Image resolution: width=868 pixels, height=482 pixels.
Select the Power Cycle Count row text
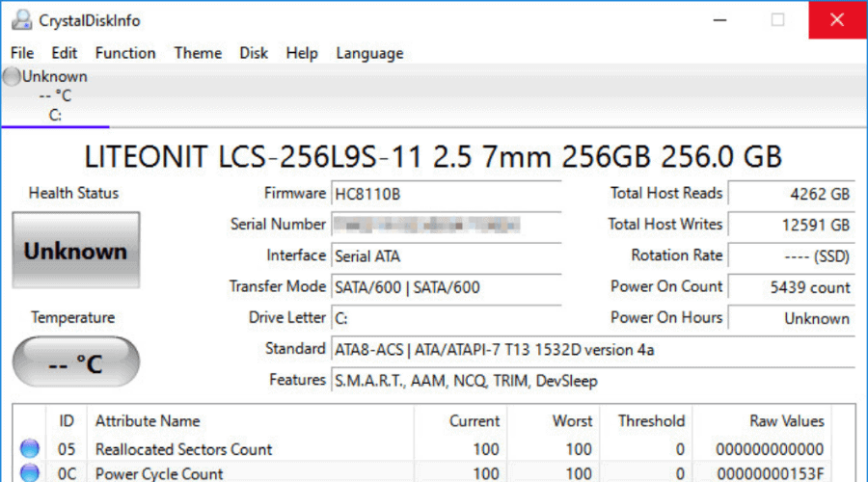(x=159, y=473)
